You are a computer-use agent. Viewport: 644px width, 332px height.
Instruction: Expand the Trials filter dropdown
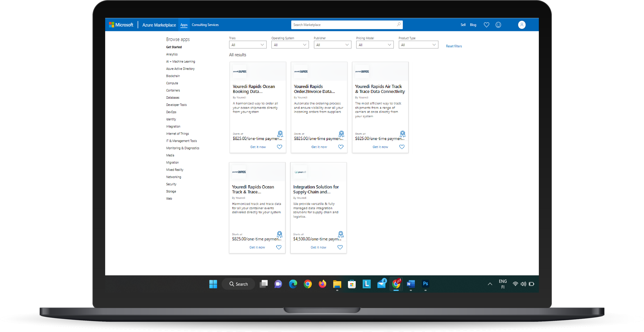(x=248, y=45)
